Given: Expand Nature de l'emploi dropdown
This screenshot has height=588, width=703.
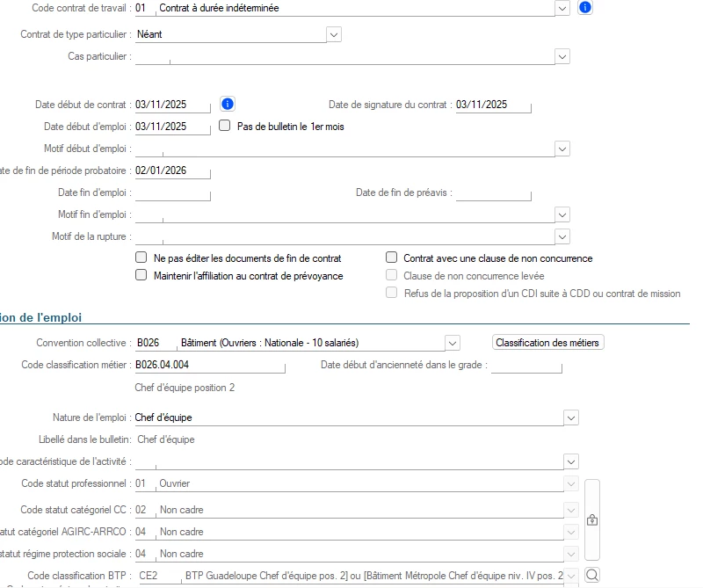Looking at the screenshot, I should tap(571, 418).
